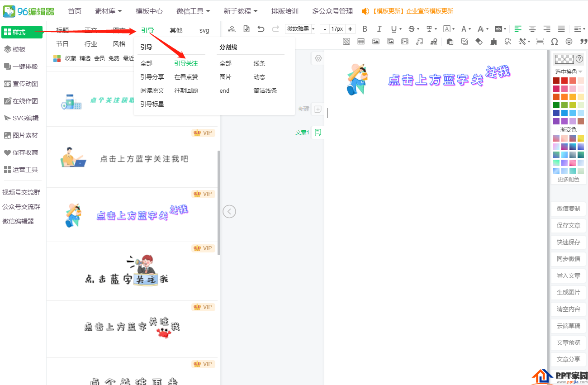Open the 更多配色 link

(x=569, y=179)
